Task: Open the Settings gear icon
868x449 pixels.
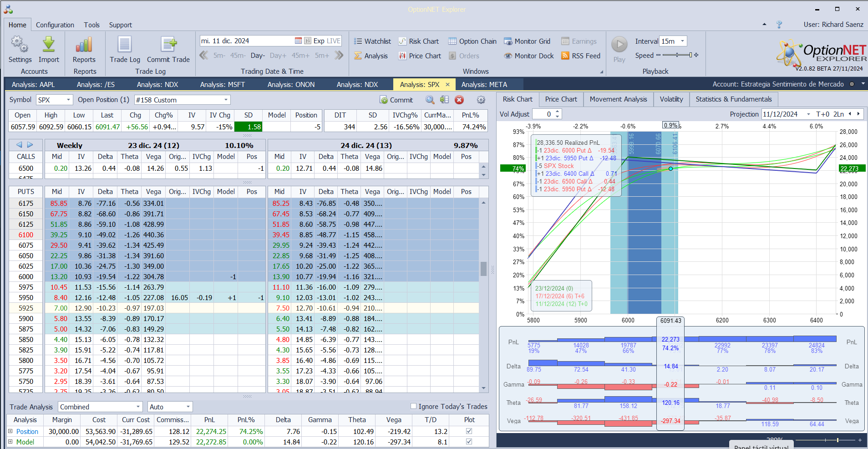Action: 20,45
